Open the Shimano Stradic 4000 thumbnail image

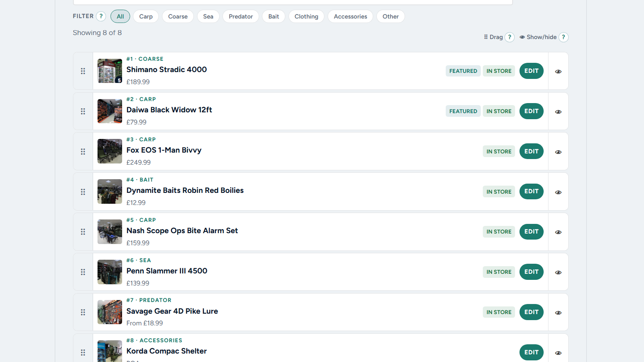(110, 71)
